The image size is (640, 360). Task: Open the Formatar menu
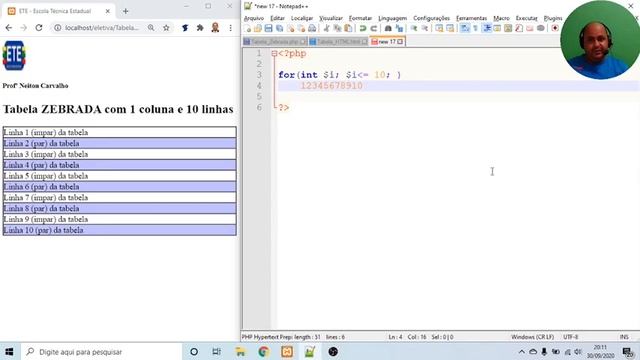point(360,18)
